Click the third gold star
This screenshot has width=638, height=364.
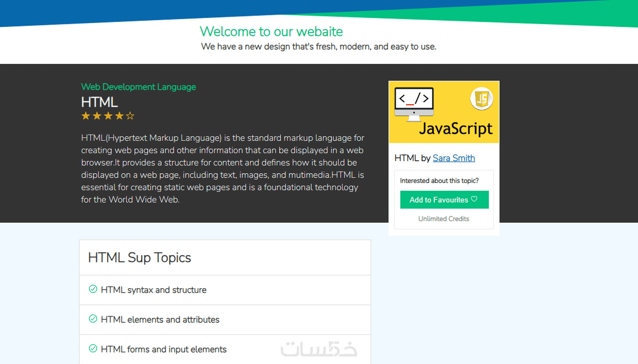[107, 116]
